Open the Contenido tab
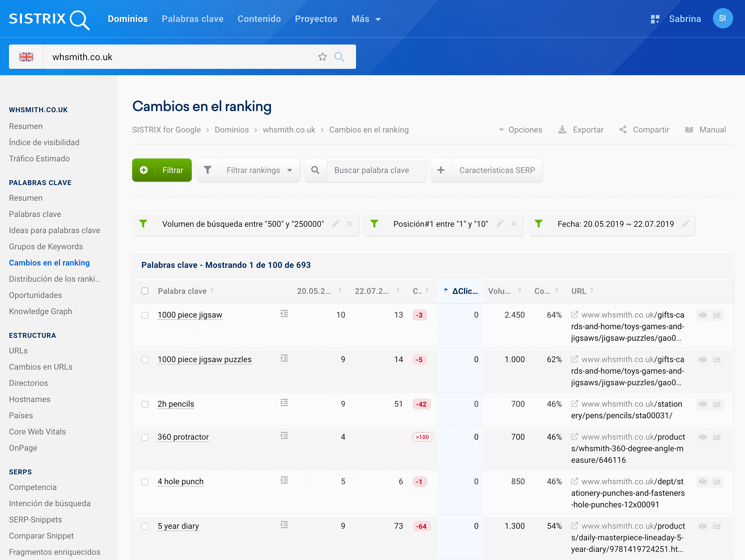The height and width of the screenshot is (560, 745). (x=259, y=19)
